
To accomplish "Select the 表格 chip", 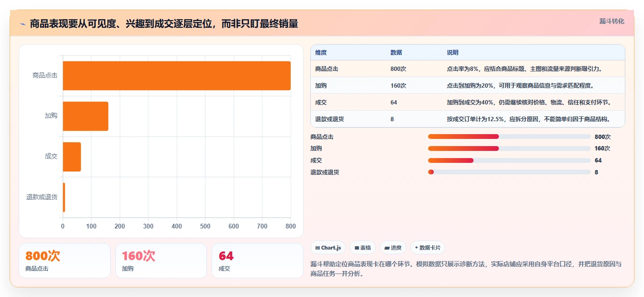I will (x=362, y=248).
